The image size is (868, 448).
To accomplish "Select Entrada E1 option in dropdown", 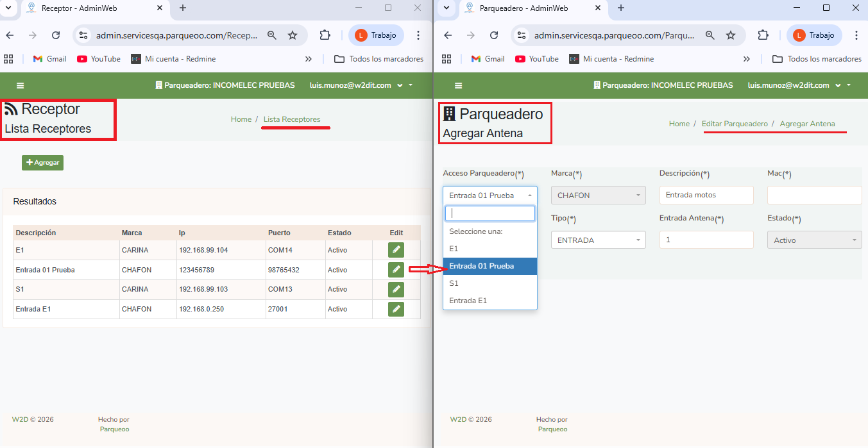I will (x=468, y=301).
